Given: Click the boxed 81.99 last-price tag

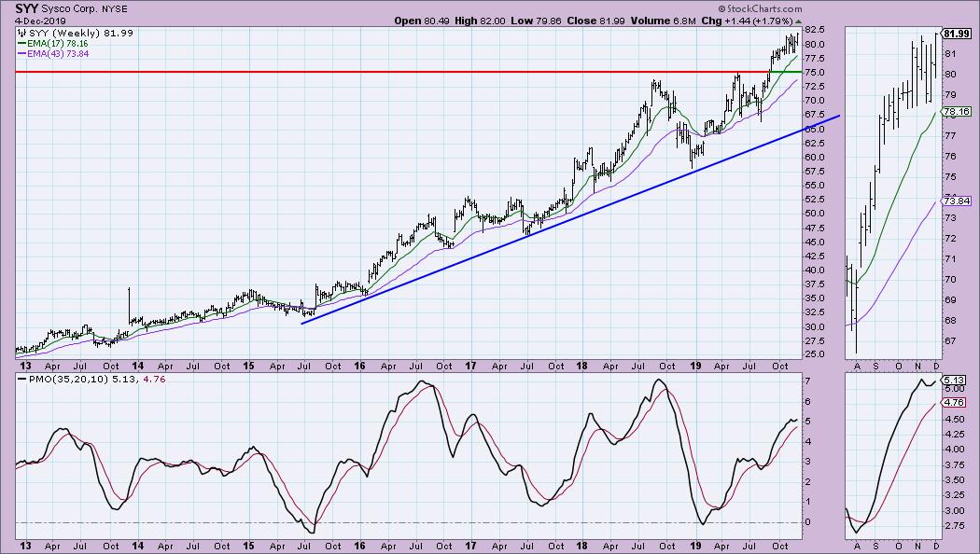Looking at the screenshot, I should point(958,34).
